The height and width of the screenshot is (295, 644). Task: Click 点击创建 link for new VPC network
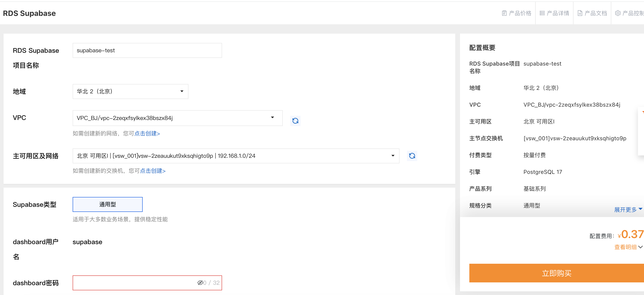coord(147,134)
